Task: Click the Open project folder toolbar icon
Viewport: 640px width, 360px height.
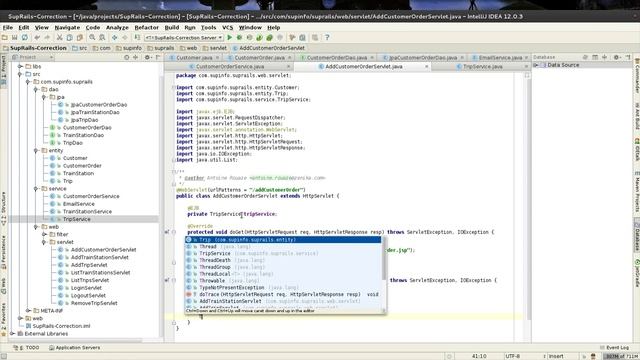Action: [x=5, y=38]
